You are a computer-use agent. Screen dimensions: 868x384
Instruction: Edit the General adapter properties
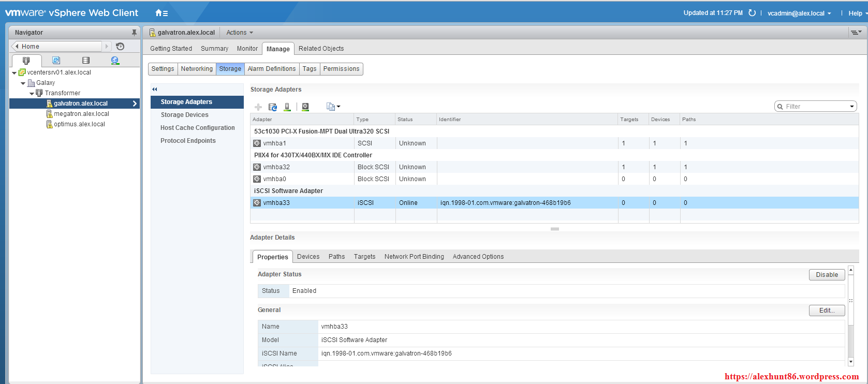click(x=827, y=311)
